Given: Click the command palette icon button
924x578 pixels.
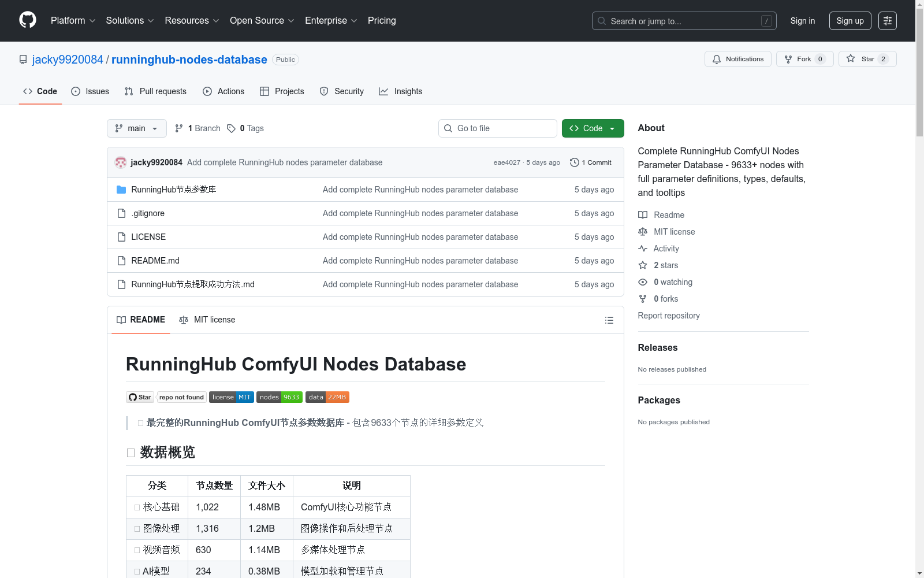Looking at the screenshot, I should (888, 21).
